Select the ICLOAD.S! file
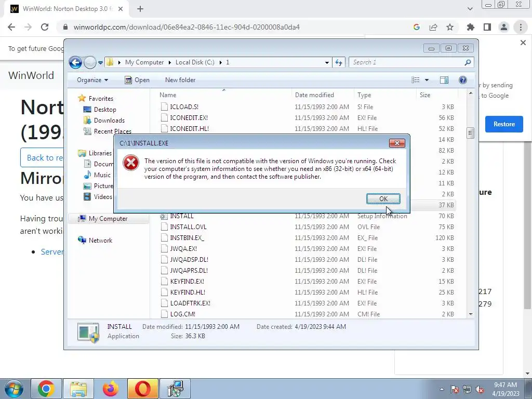This screenshot has height=399, width=532. click(184, 107)
